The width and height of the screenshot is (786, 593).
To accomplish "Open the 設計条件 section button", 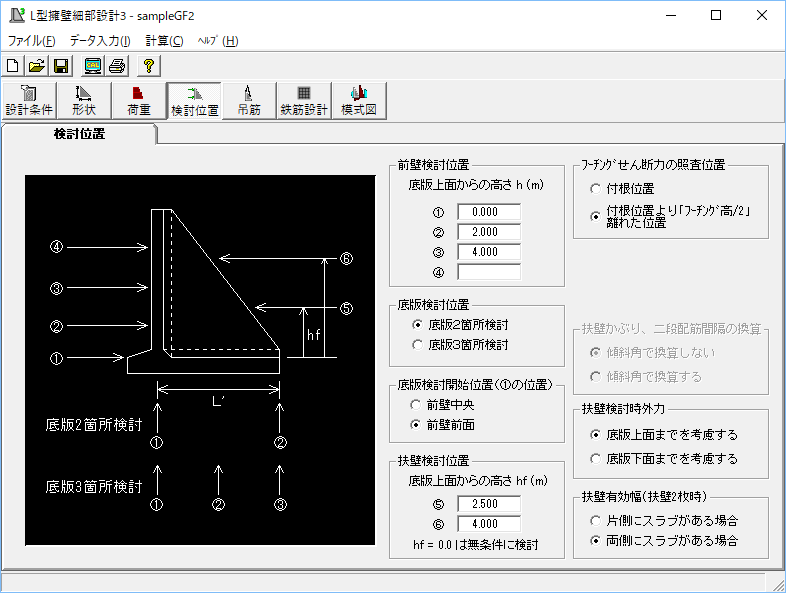I will (29, 101).
